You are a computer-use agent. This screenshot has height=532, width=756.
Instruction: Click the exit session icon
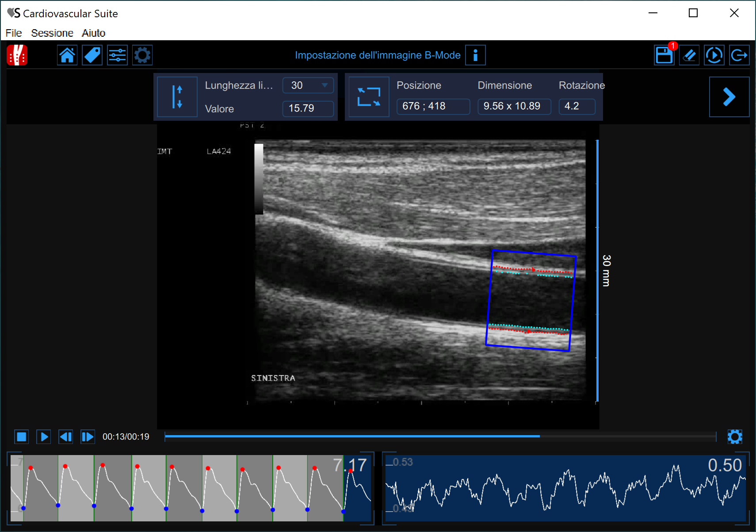739,55
